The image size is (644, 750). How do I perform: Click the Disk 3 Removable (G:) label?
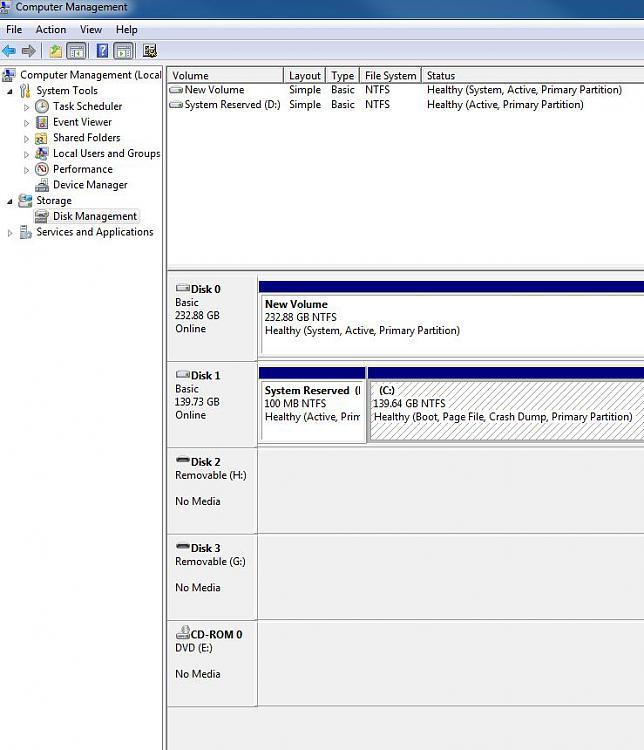(x=210, y=561)
